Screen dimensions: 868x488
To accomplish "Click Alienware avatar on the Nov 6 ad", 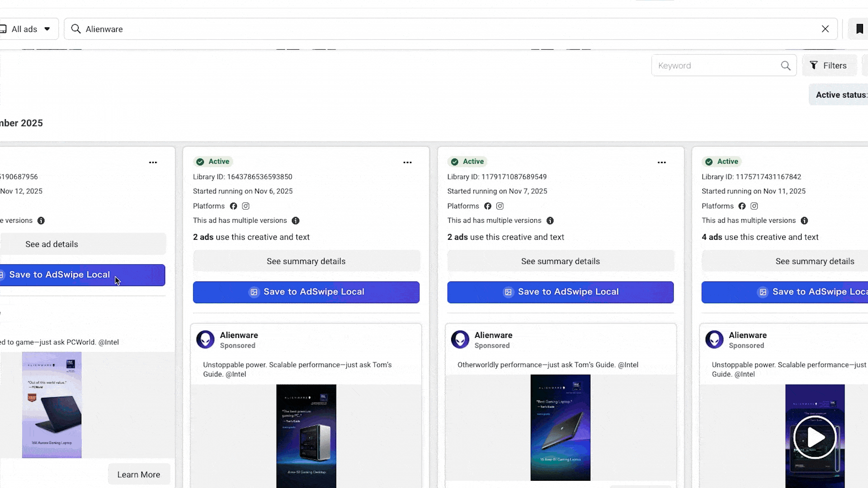I will (205, 339).
